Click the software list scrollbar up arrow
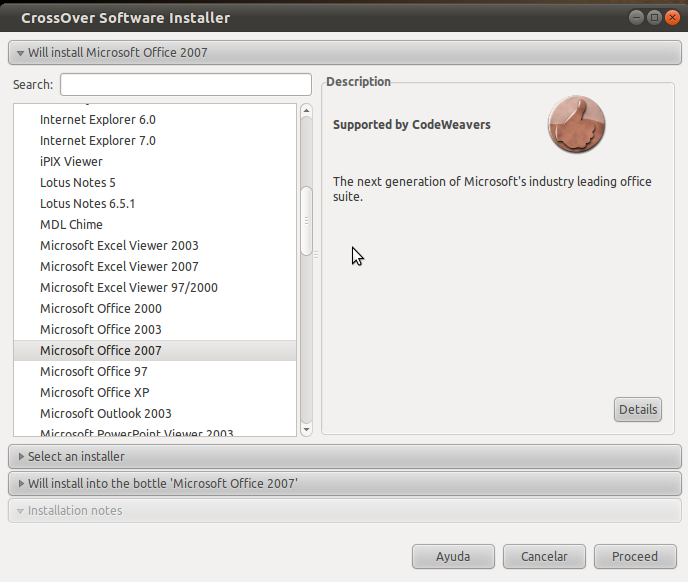688x582 pixels. pos(307,110)
